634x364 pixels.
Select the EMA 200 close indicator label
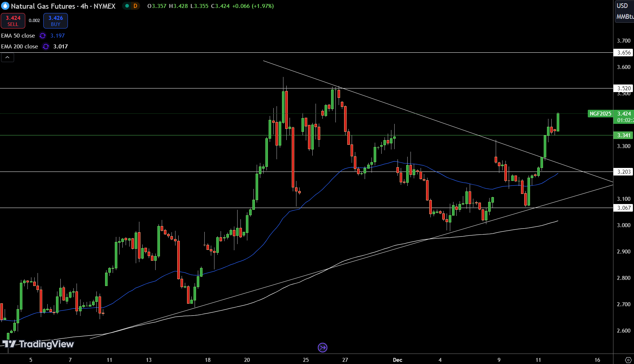point(19,47)
